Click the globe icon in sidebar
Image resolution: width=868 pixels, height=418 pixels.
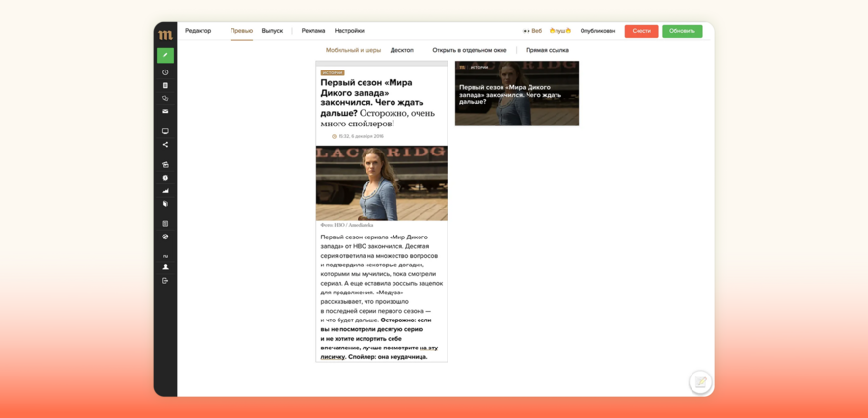tap(165, 237)
